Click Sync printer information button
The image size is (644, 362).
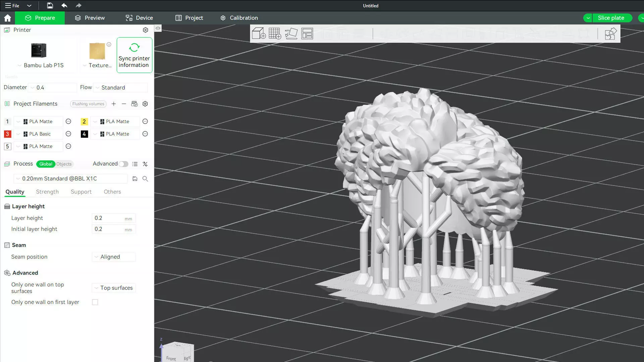pyautogui.click(x=134, y=55)
